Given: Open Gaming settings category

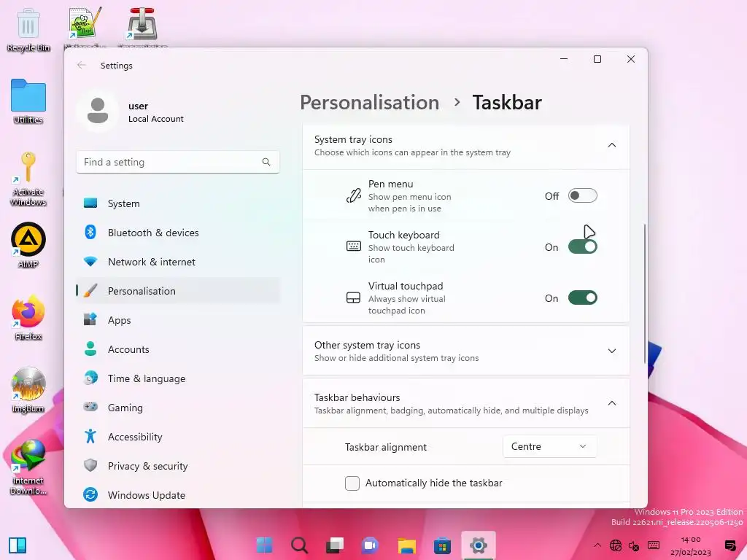Looking at the screenshot, I should 178,407.
